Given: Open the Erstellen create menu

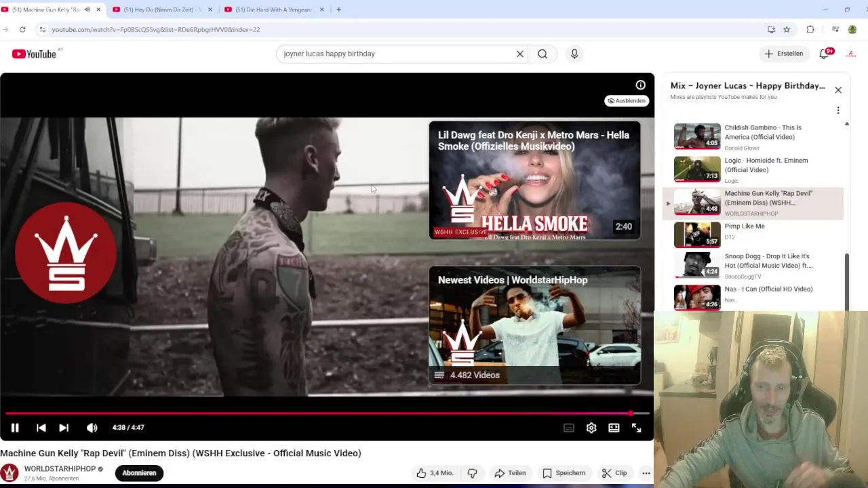Looking at the screenshot, I should pyautogui.click(x=784, y=54).
